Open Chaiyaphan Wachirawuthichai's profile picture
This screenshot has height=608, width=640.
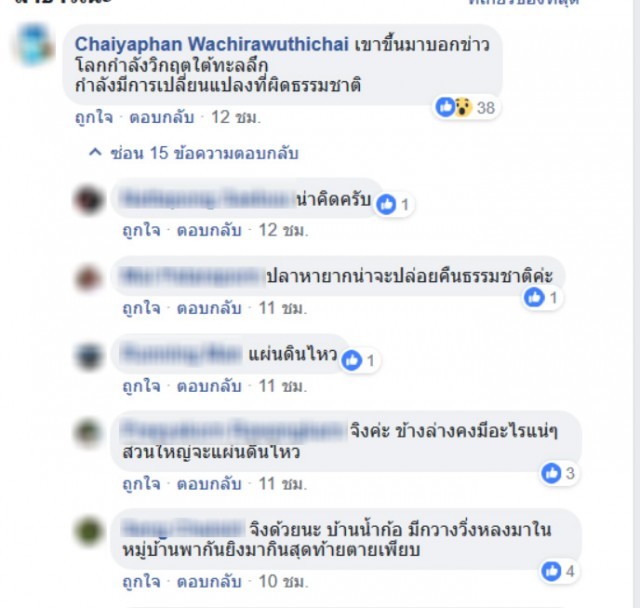tap(35, 45)
